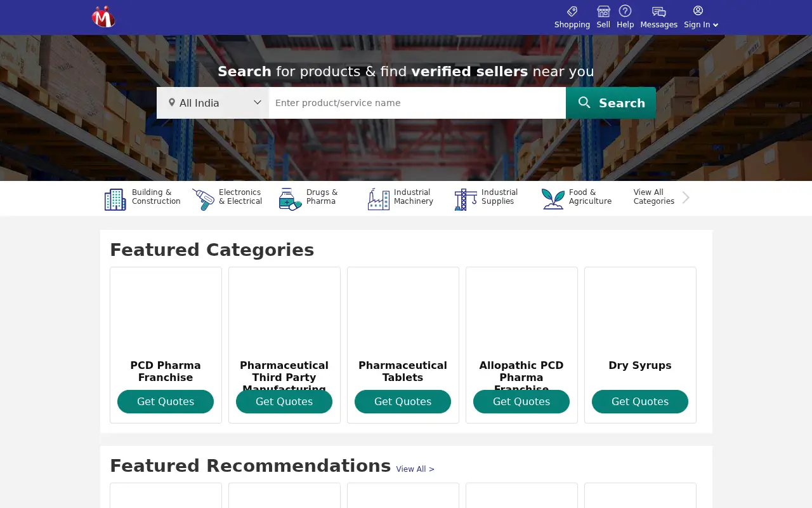The height and width of the screenshot is (508, 812).
Task: Click the Dry Syrups card title
Action: click(640, 365)
